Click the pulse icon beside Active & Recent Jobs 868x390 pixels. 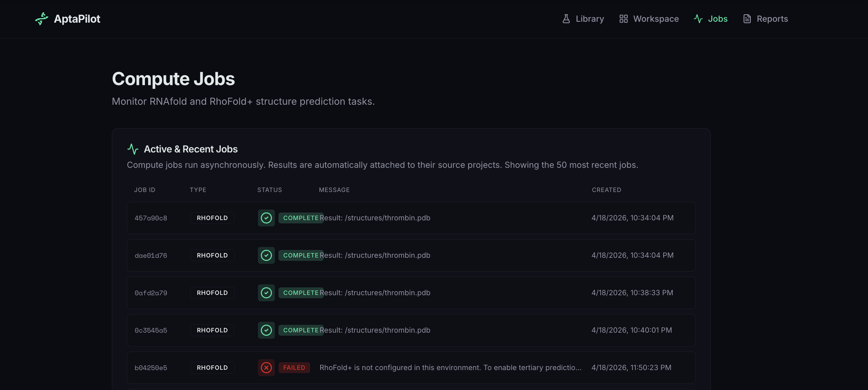[133, 149]
